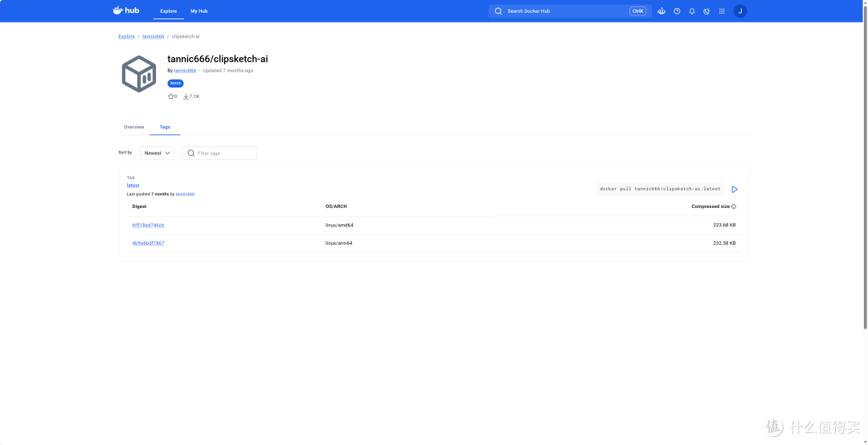Go to My Hub
The image size is (868, 445).
tap(199, 11)
